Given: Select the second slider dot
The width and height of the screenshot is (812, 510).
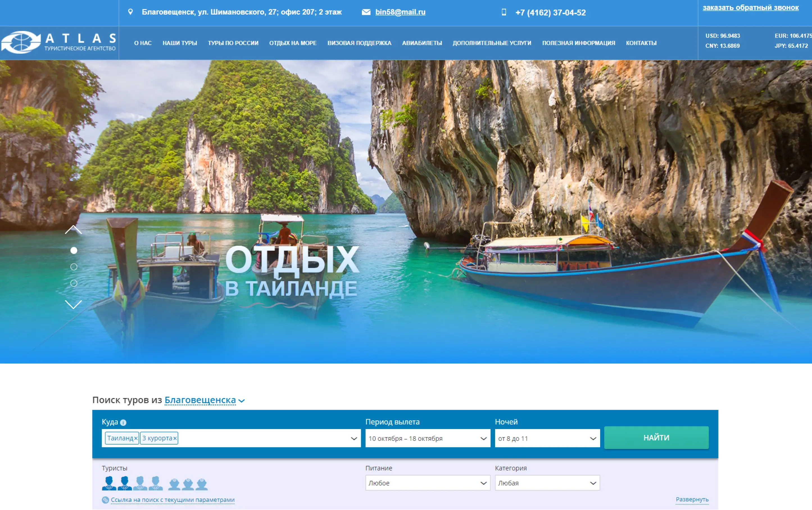Looking at the screenshot, I should click(x=74, y=267).
